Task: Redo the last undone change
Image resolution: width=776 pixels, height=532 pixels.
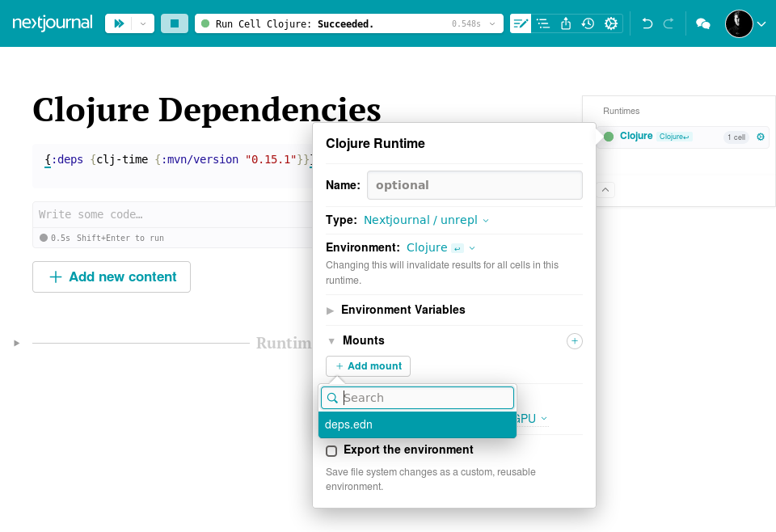Action: point(668,23)
